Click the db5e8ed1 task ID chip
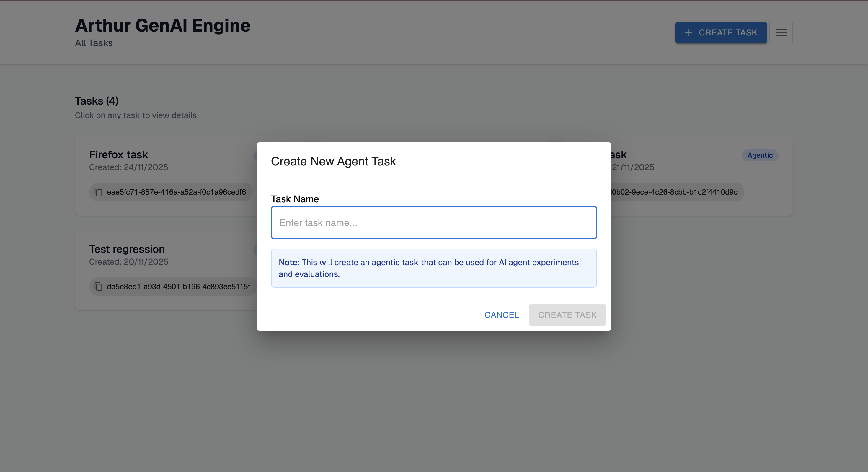Screen dimensions: 868x472 178,287
